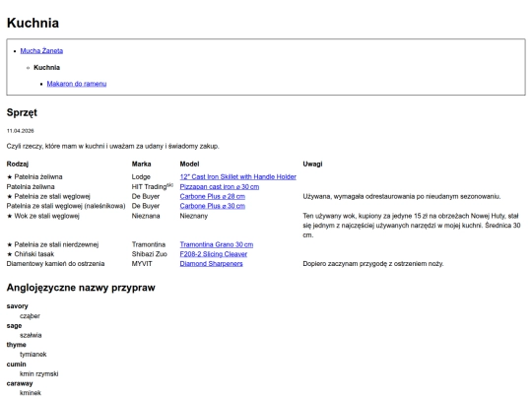Select the HIT Trading brand cell
Screen dimensions: 532x399
tap(153, 186)
